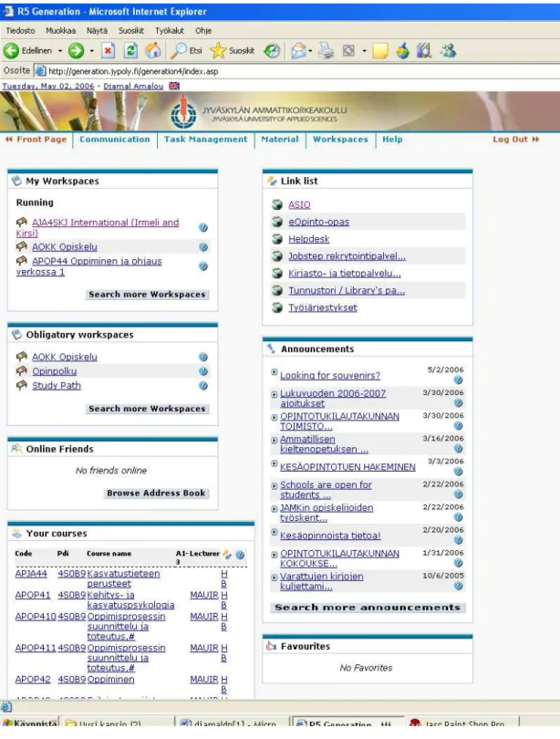The image size is (560, 739).
Task: Open the eOpinto-opas link
Action: pos(319,222)
